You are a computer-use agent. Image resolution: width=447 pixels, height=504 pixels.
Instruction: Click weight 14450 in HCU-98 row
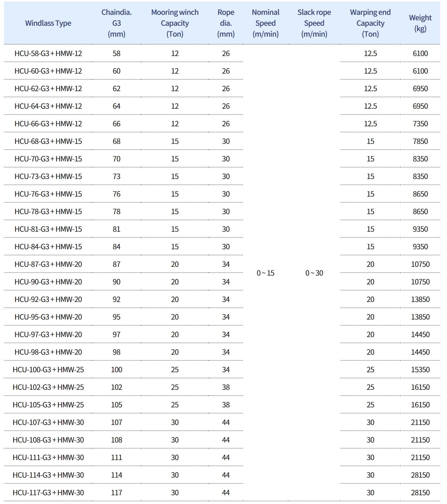pyautogui.click(x=420, y=352)
